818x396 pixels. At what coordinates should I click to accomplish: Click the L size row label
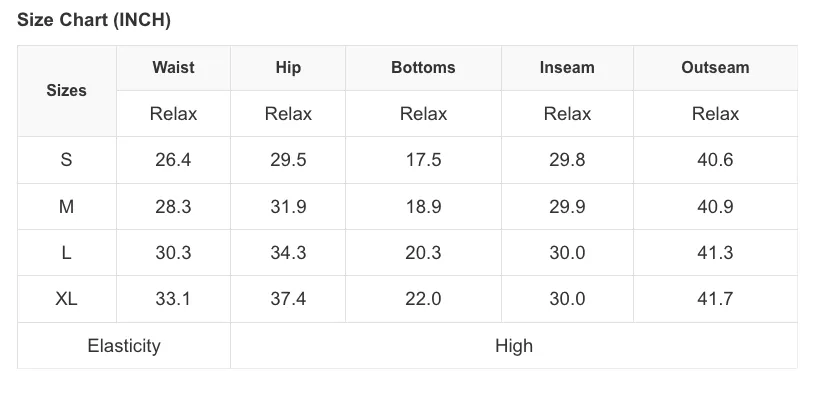[x=66, y=253]
